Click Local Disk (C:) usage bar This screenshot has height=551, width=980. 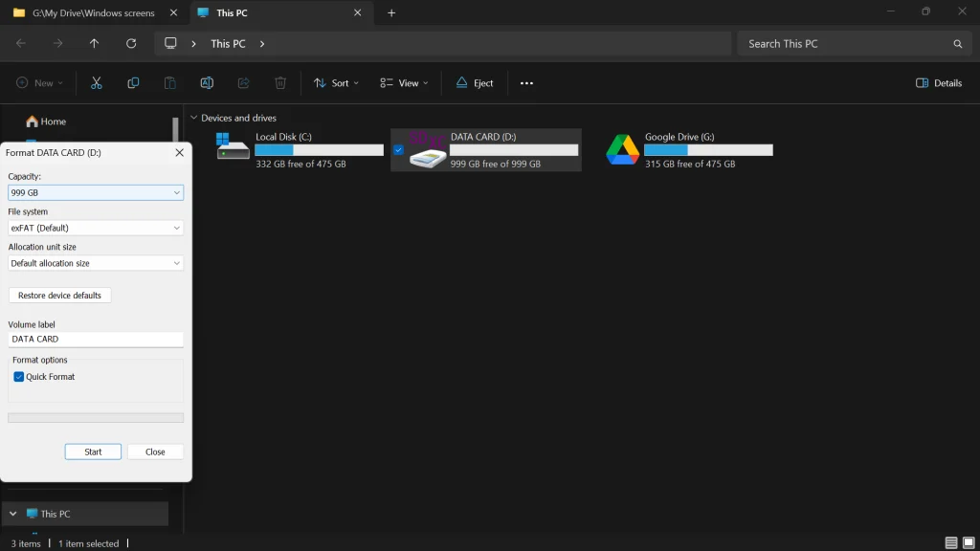[320, 150]
